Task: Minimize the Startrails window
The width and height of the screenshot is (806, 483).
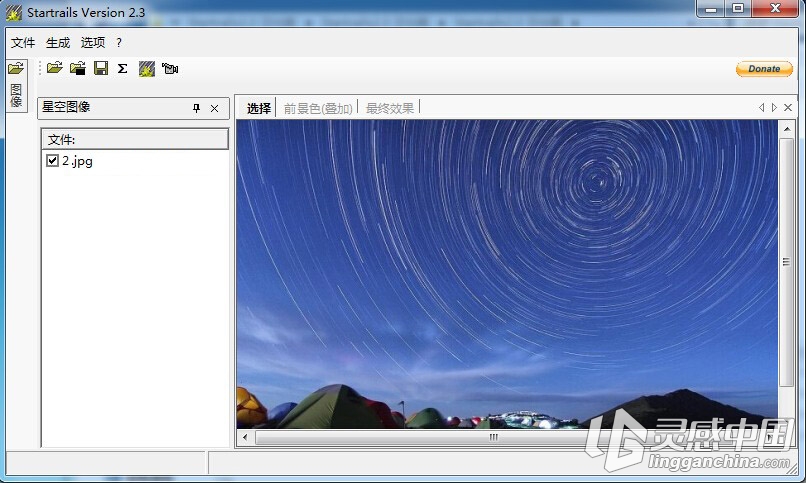Action: tap(711, 9)
